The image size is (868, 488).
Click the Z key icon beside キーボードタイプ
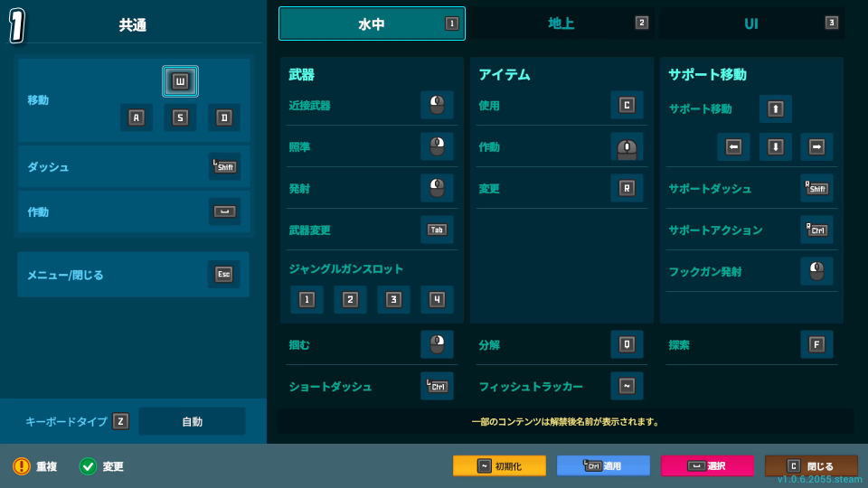tap(120, 421)
